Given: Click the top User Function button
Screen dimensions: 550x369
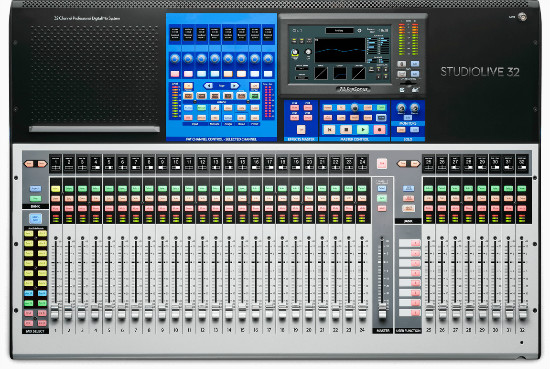Looking at the screenshot, I should tap(410, 243).
